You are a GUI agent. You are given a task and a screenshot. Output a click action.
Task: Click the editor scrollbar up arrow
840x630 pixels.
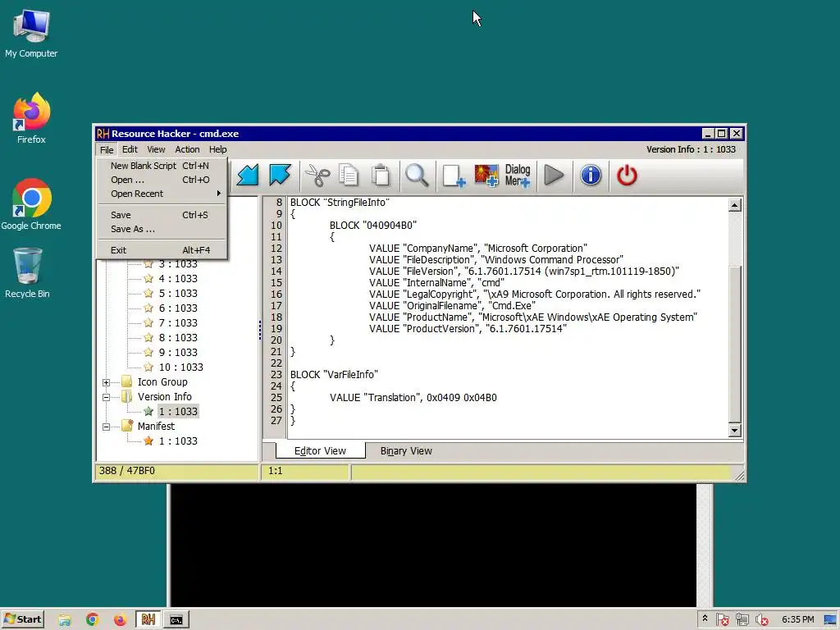click(x=734, y=205)
